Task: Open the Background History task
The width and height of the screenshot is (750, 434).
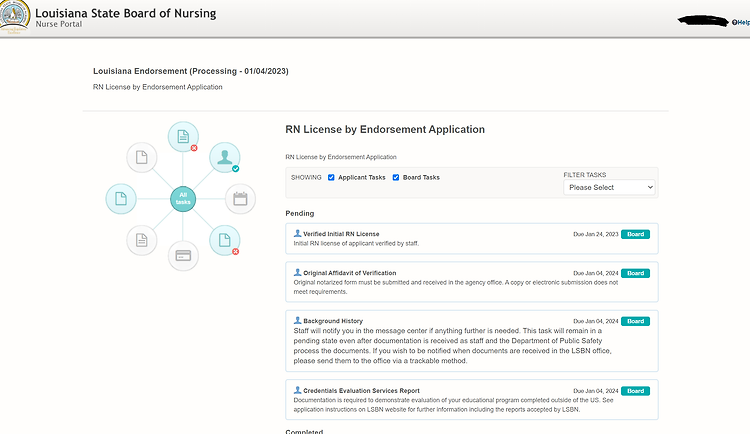Action: [472, 341]
